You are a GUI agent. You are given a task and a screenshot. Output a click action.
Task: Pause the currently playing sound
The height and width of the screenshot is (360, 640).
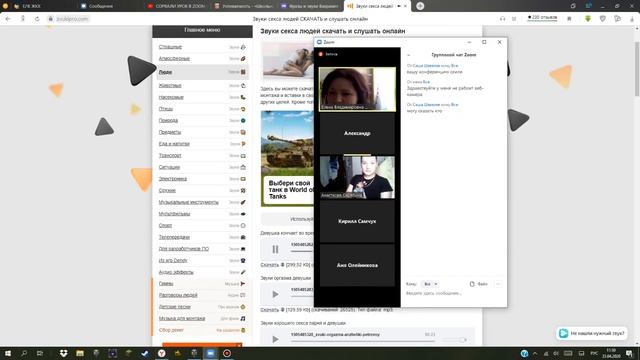275,249
